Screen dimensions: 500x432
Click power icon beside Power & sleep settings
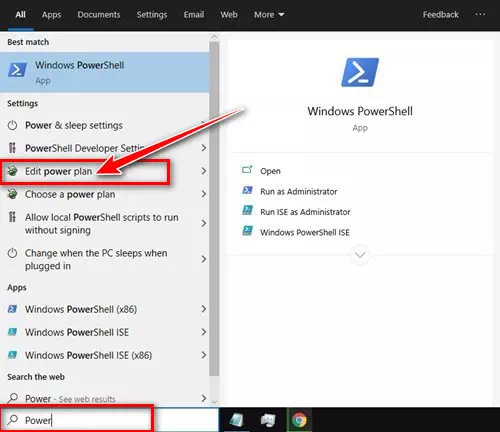[x=12, y=126]
